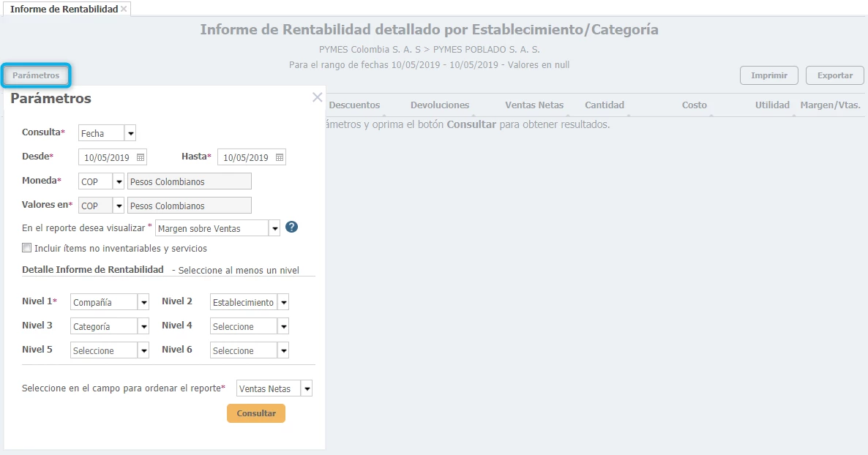Open Nivel 3 Categoría dropdown
Viewport: 868px width, 455px height.
(x=143, y=326)
